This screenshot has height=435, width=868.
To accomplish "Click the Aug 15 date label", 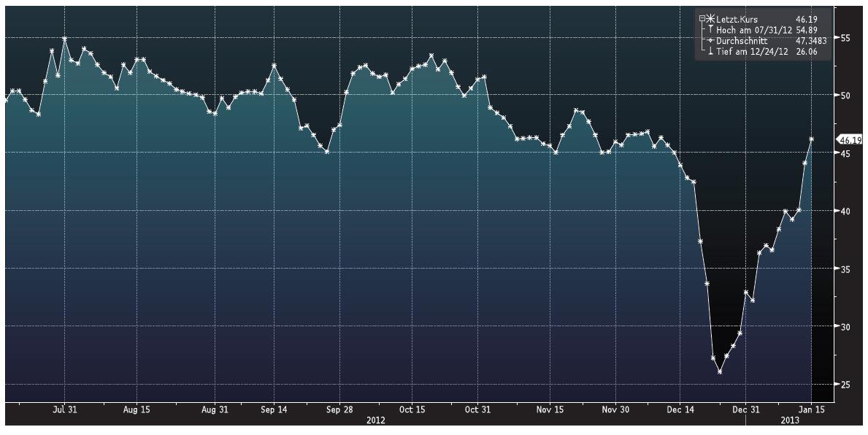I will point(137,410).
